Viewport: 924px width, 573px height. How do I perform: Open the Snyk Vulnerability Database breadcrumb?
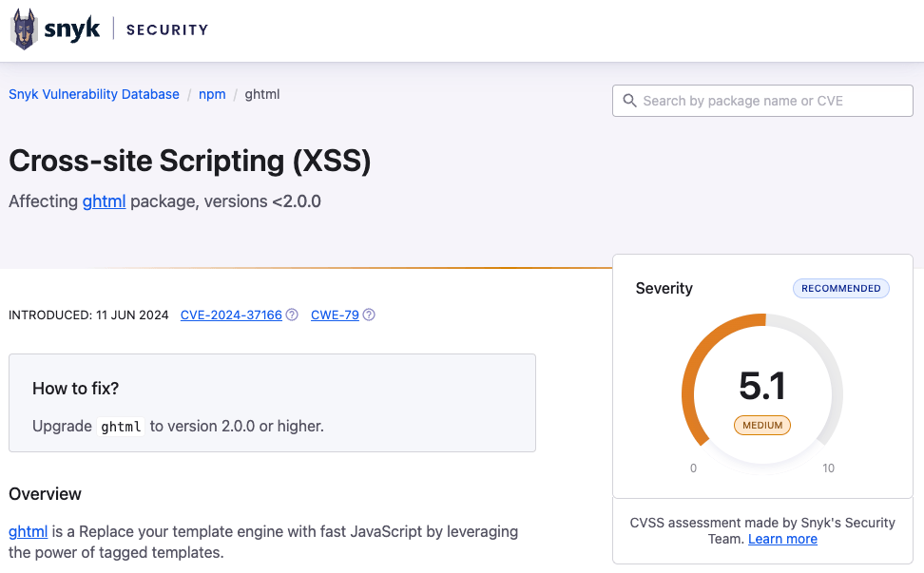pyautogui.click(x=94, y=94)
